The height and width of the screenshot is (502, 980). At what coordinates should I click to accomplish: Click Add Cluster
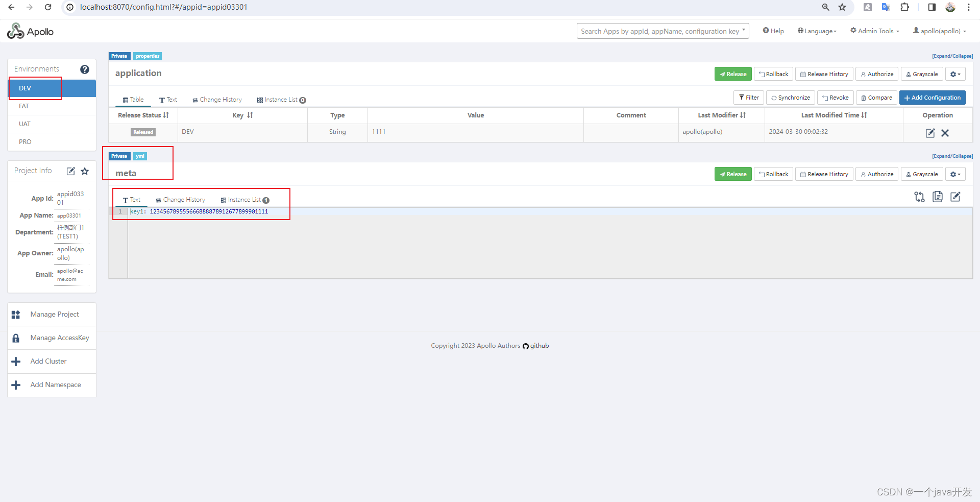(52, 362)
